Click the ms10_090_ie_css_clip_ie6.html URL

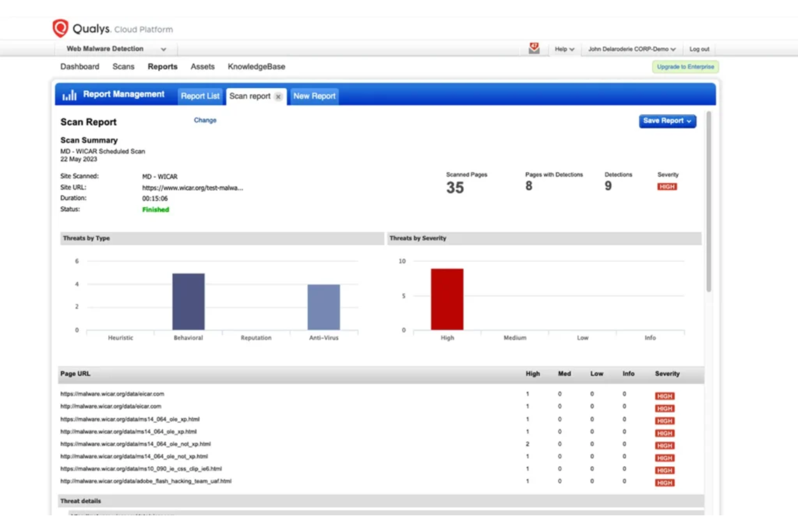click(141, 469)
